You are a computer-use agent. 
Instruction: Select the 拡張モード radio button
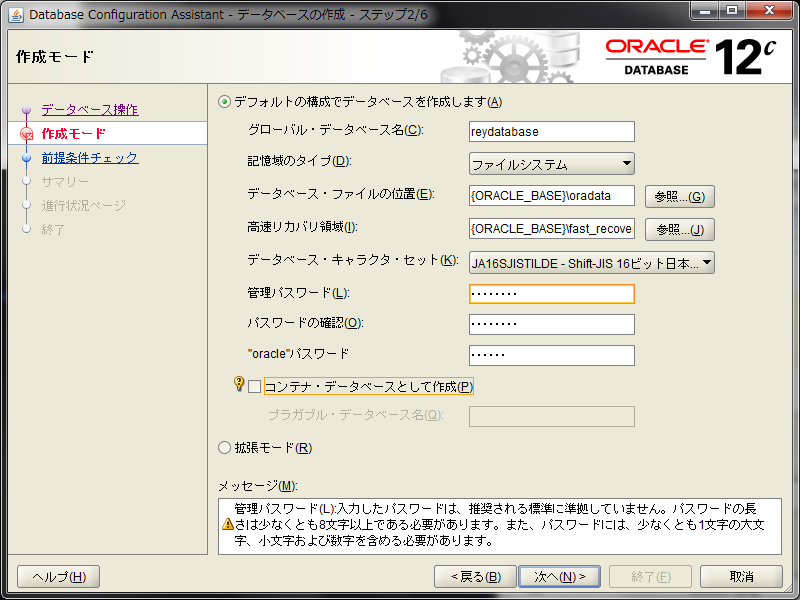[x=224, y=448]
